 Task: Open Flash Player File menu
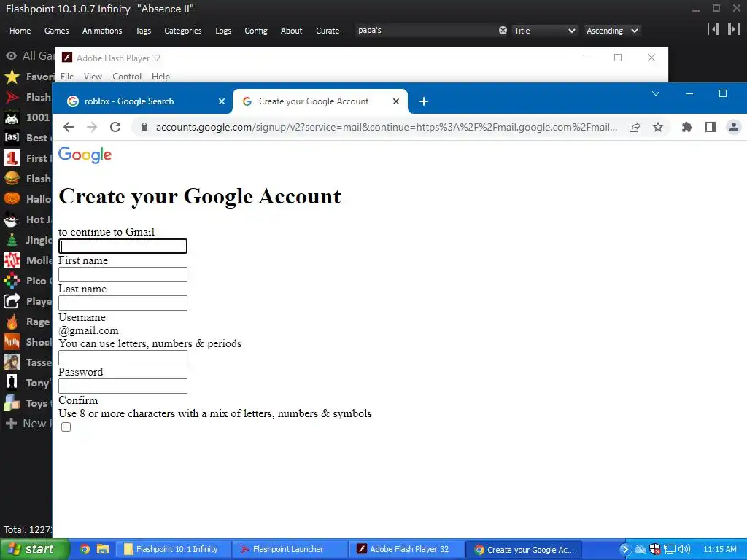pos(67,76)
